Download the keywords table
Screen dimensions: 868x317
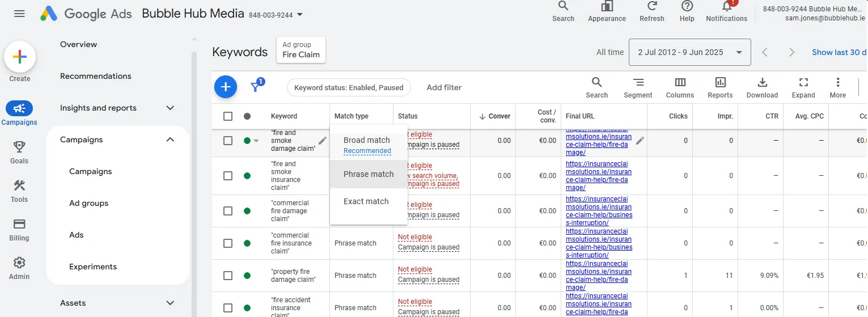point(762,87)
